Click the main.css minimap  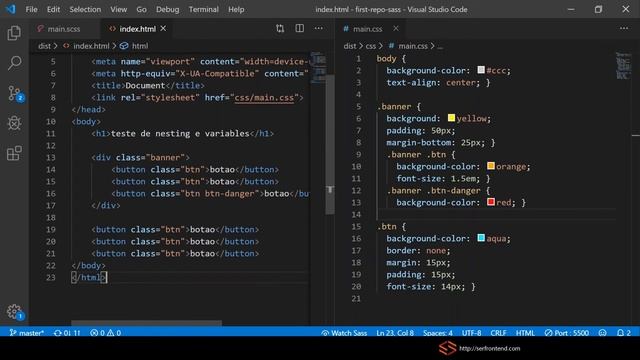pyautogui.click(x=623, y=66)
